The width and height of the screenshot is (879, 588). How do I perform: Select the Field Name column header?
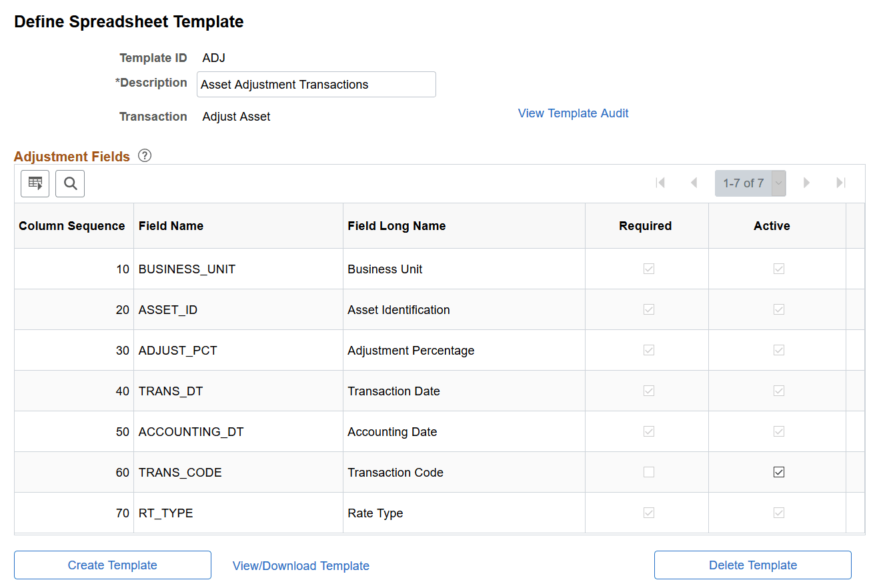[172, 225]
